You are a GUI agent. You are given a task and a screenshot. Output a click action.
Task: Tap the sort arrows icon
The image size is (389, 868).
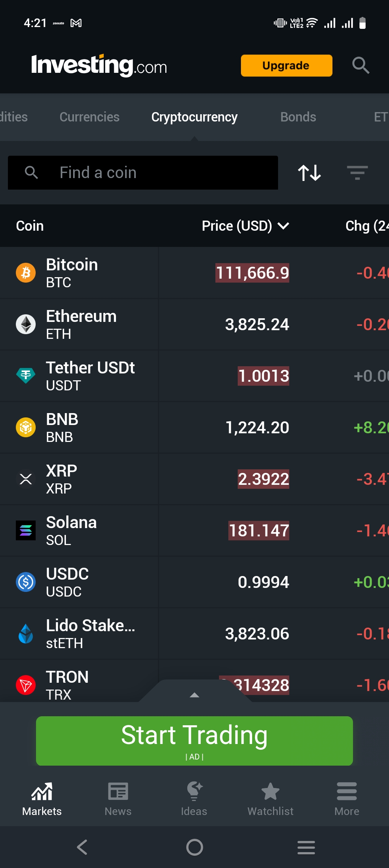point(309,173)
